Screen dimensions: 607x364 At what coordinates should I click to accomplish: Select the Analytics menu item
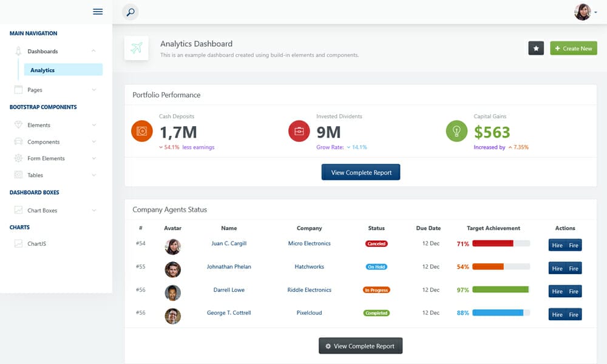(42, 69)
